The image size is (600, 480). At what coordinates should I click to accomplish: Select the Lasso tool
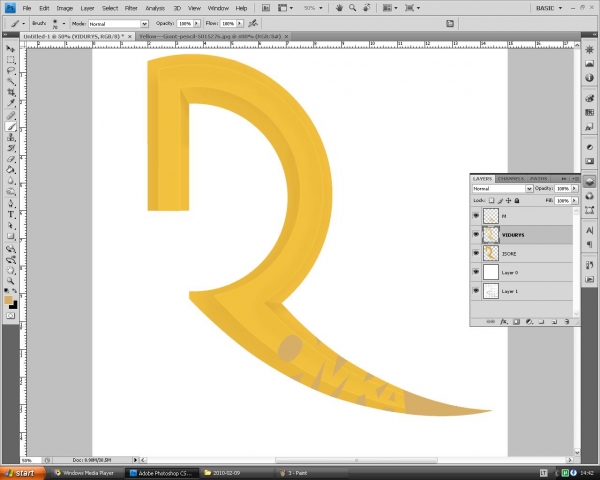tap(11, 70)
